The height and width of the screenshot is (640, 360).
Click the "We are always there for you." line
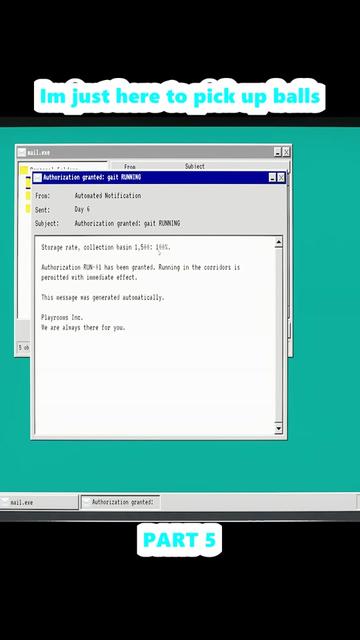[x=83, y=327]
